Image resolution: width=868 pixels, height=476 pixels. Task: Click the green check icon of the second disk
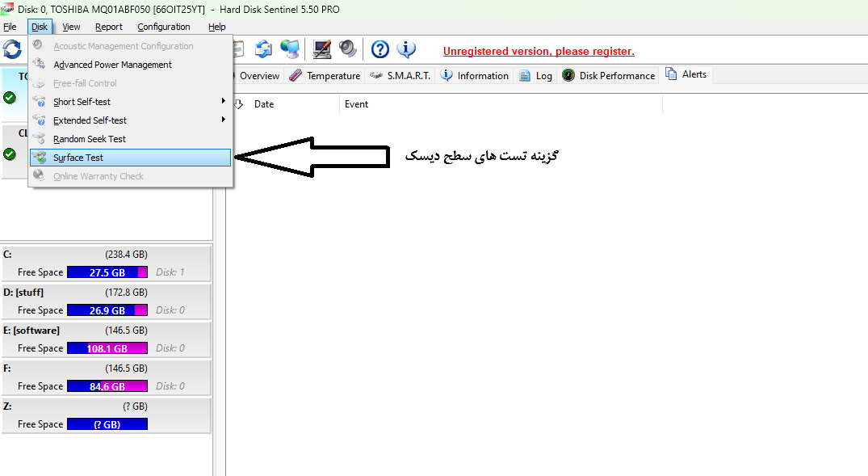click(x=10, y=154)
